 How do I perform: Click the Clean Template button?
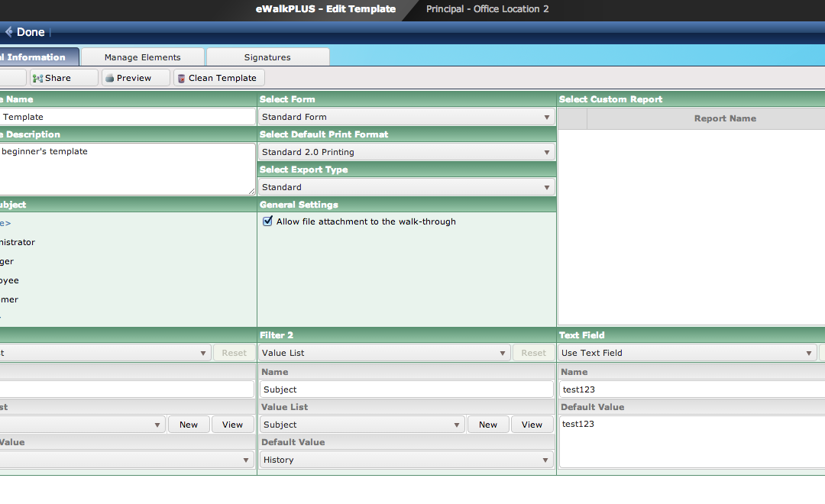[x=219, y=78]
